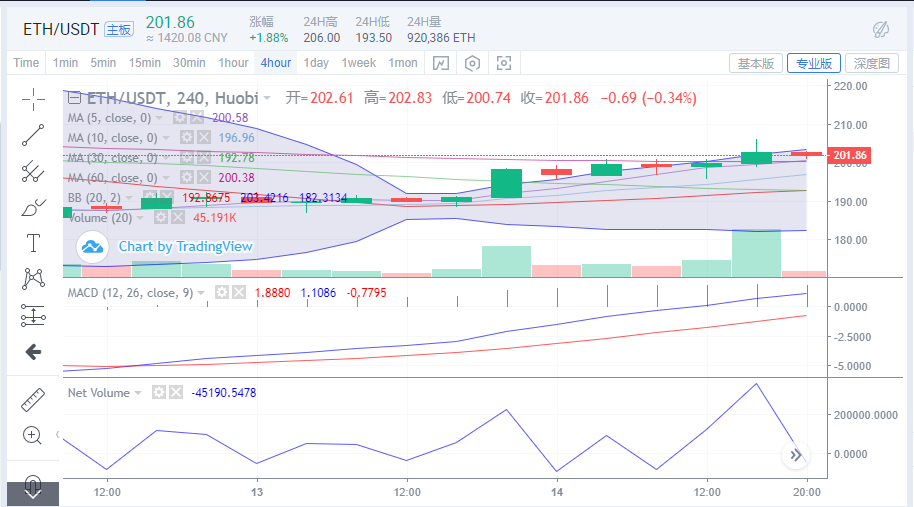Click the ETH/USDT pair title
This screenshot has width=914, height=507.
pos(61,29)
